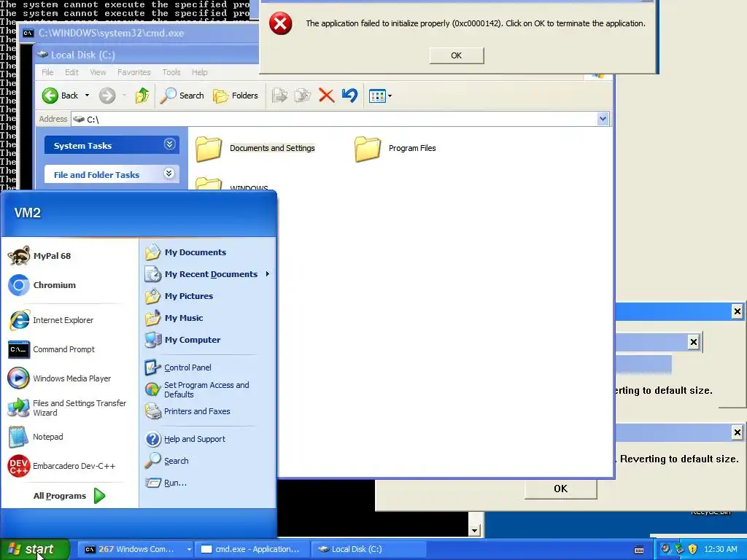Launch Embarcadero Dev-C++

pos(62,466)
